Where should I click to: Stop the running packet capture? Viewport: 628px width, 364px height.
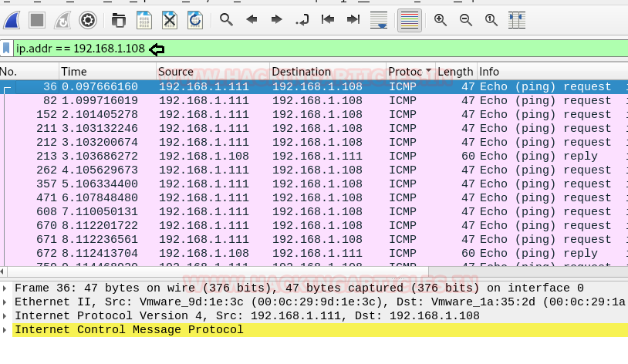pyautogui.click(x=37, y=19)
